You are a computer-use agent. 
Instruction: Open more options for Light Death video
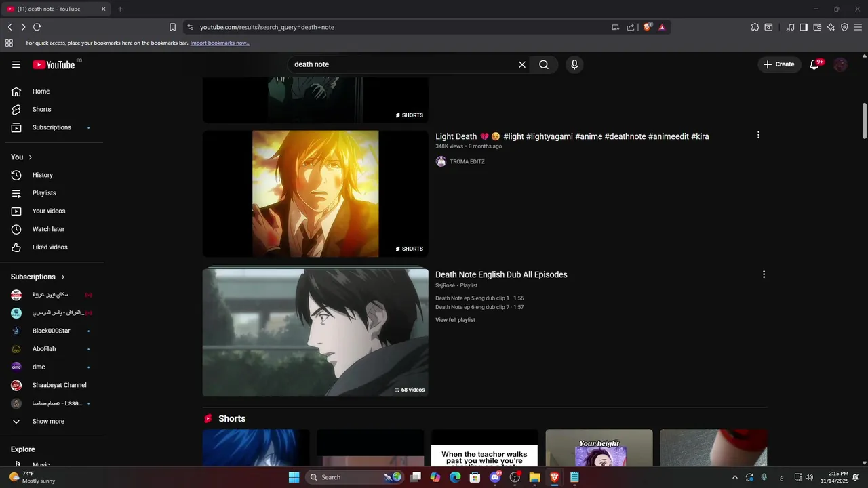click(x=758, y=135)
